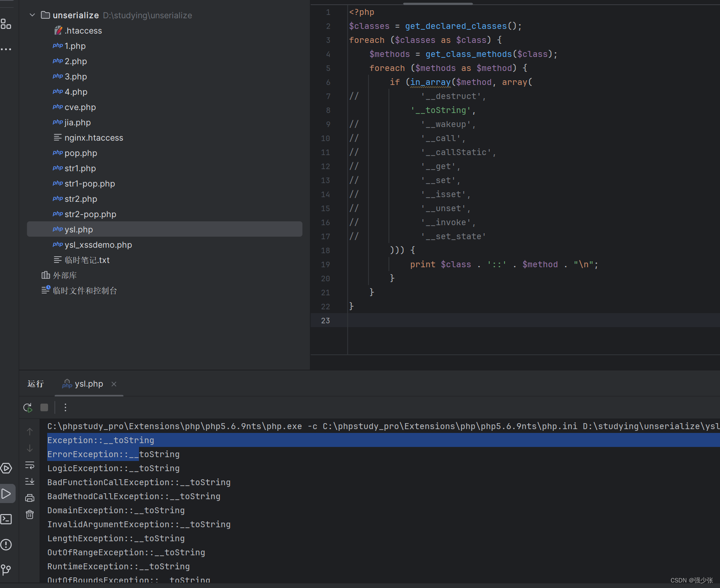This screenshot has height=588, width=720.
Task: Open run toolbar more options
Action: click(x=65, y=408)
